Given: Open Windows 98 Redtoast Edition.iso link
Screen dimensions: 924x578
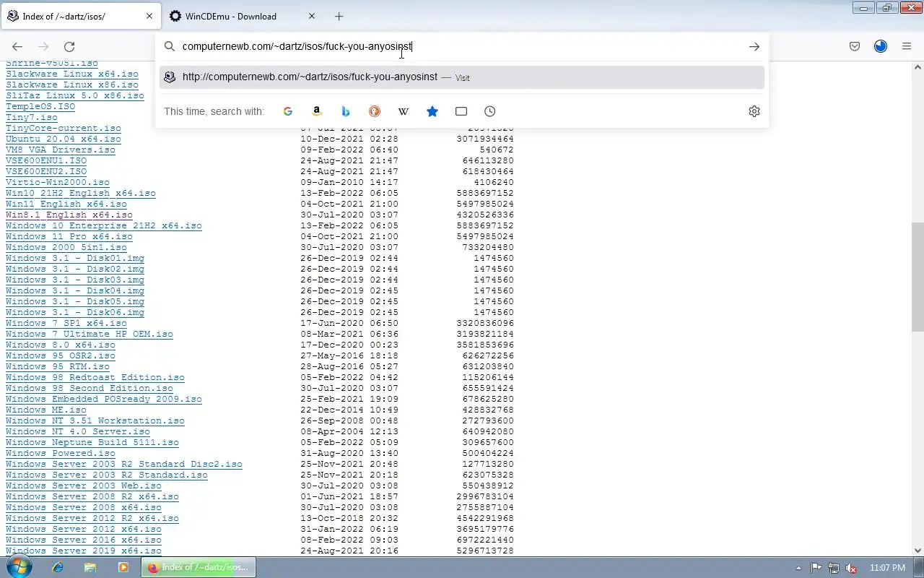Looking at the screenshot, I should tap(95, 377).
